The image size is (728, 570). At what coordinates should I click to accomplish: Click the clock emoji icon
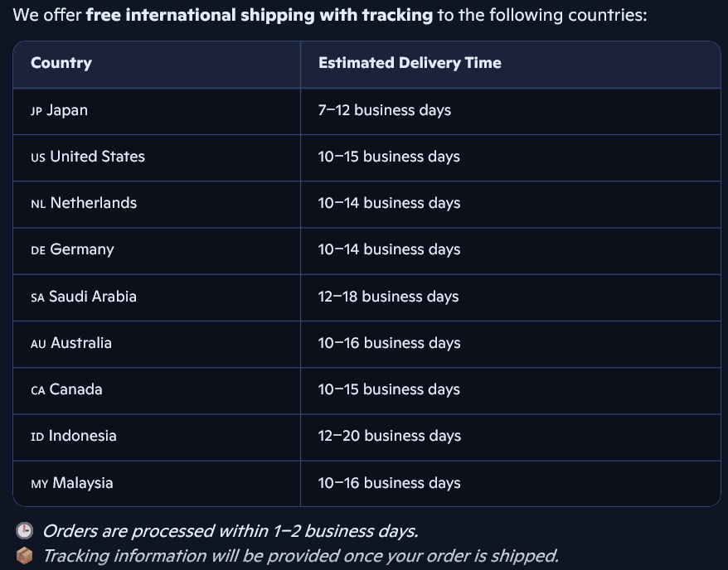[24, 531]
